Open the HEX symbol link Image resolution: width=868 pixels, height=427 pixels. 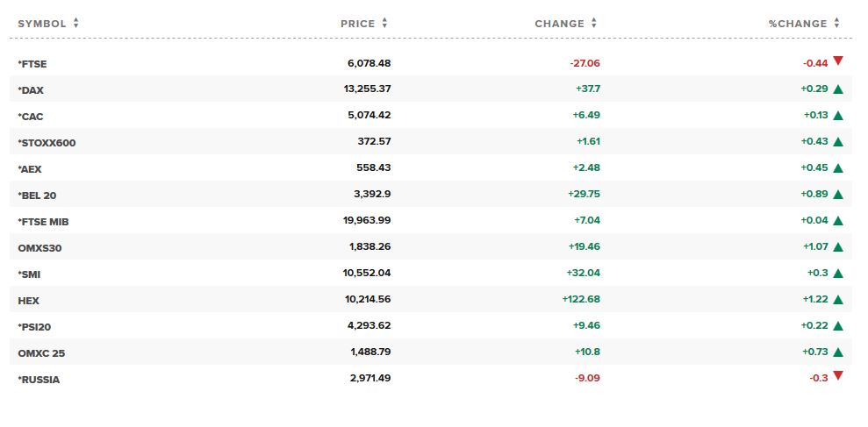tap(29, 301)
